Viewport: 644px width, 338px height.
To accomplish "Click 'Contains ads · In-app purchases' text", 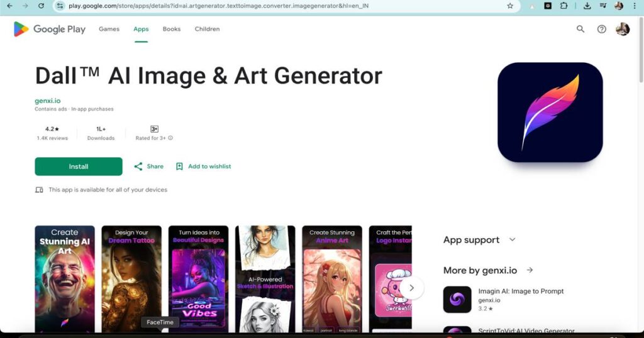I will click(74, 109).
